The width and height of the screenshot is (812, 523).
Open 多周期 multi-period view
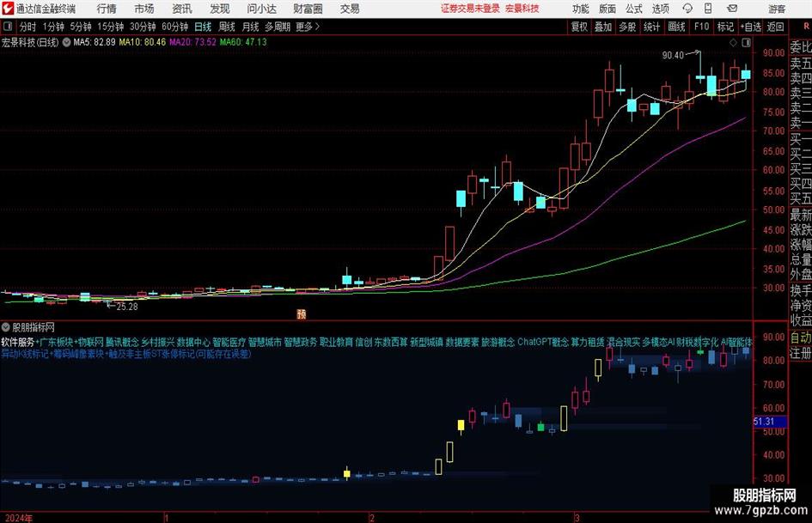[278, 27]
